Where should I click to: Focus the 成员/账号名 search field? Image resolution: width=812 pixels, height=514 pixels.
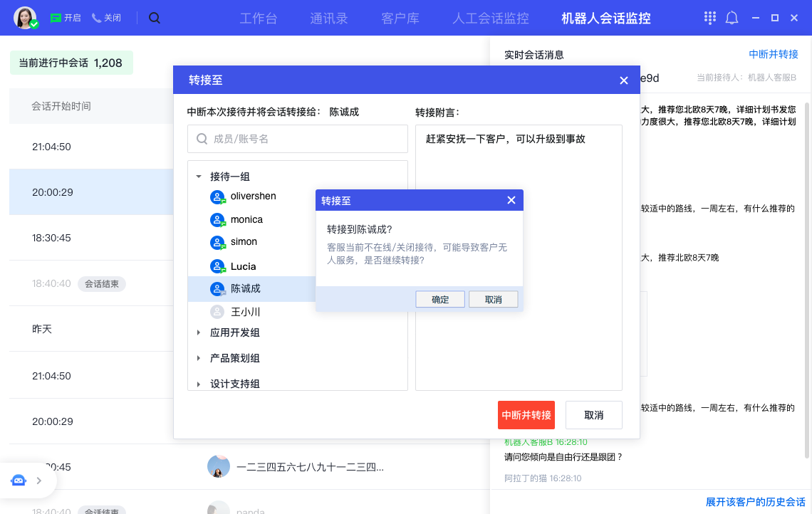298,140
